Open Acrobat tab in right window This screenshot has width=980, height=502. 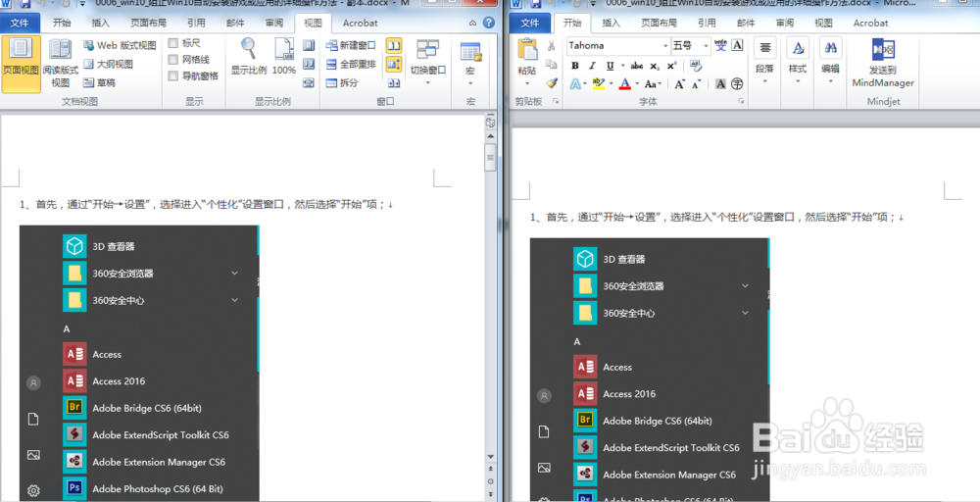[x=870, y=24]
